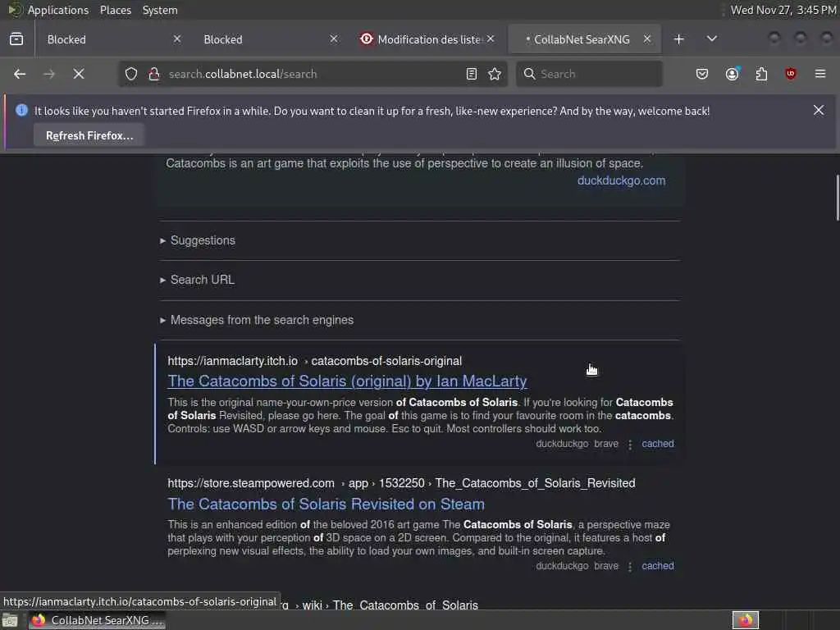
Task: Toggle reader view in address bar
Action: pos(472,74)
